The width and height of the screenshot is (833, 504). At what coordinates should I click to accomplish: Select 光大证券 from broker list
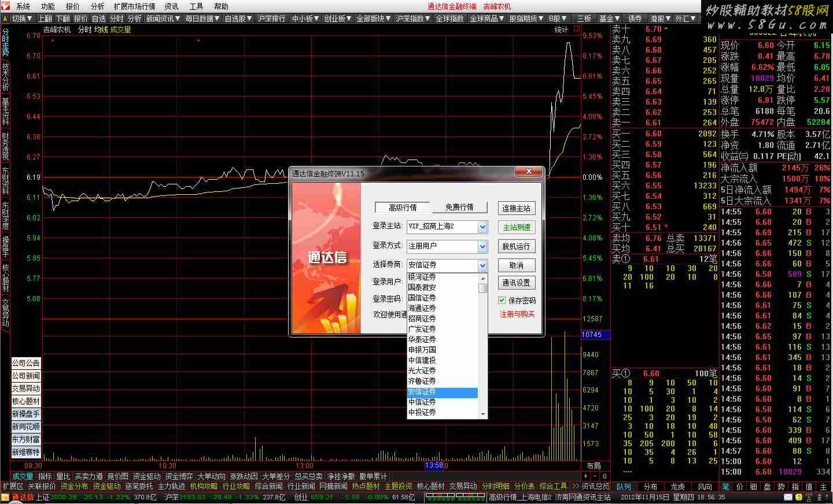pos(443,370)
